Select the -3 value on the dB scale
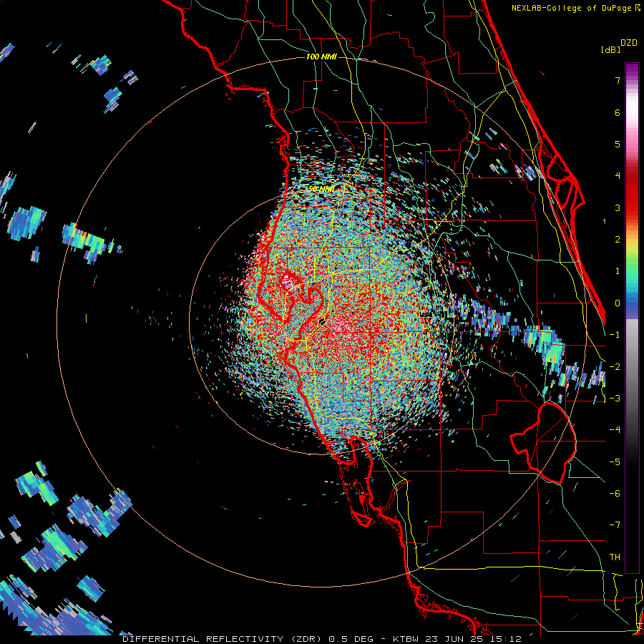Image resolution: width=644 pixels, height=644 pixels. coord(615,398)
